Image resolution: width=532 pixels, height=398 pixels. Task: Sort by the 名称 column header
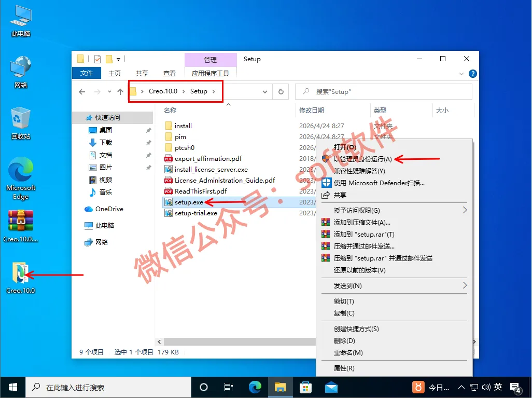(x=170, y=110)
